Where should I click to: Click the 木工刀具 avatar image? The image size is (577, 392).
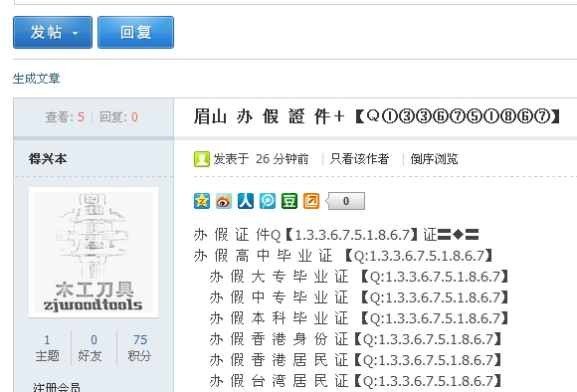[x=94, y=252]
